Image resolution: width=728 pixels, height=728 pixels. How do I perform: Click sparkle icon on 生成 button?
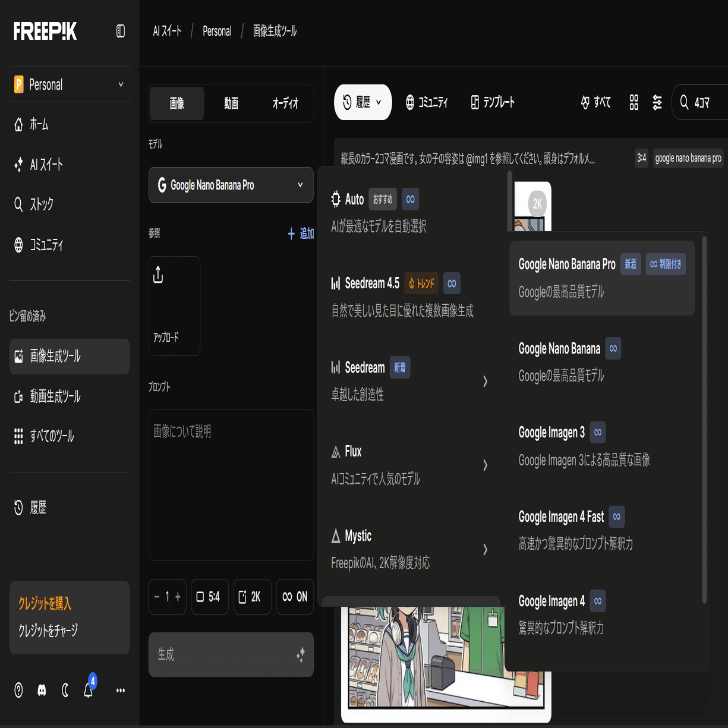click(x=301, y=655)
